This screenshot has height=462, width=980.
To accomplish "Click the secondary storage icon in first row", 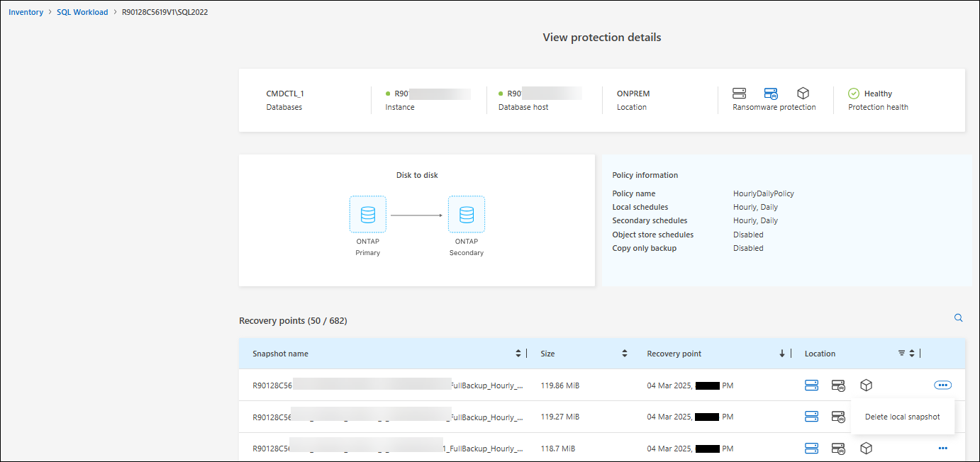I will click(838, 385).
